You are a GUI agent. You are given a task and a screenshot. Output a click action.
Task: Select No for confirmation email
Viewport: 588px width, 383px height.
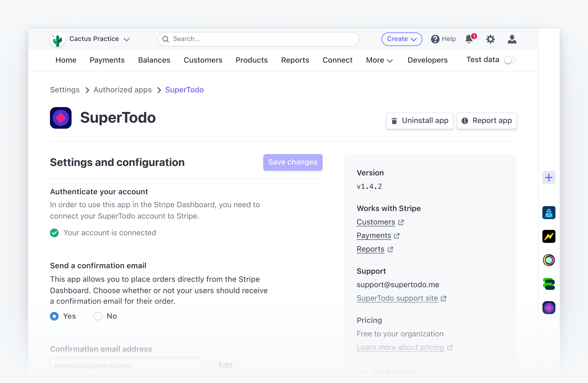[98, 316]
